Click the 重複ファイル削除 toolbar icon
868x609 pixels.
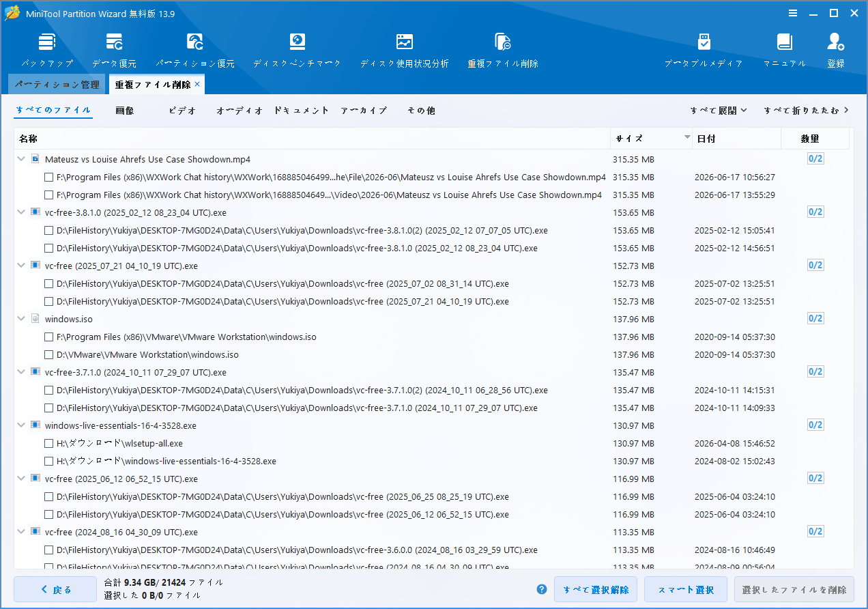click(503, 51)
